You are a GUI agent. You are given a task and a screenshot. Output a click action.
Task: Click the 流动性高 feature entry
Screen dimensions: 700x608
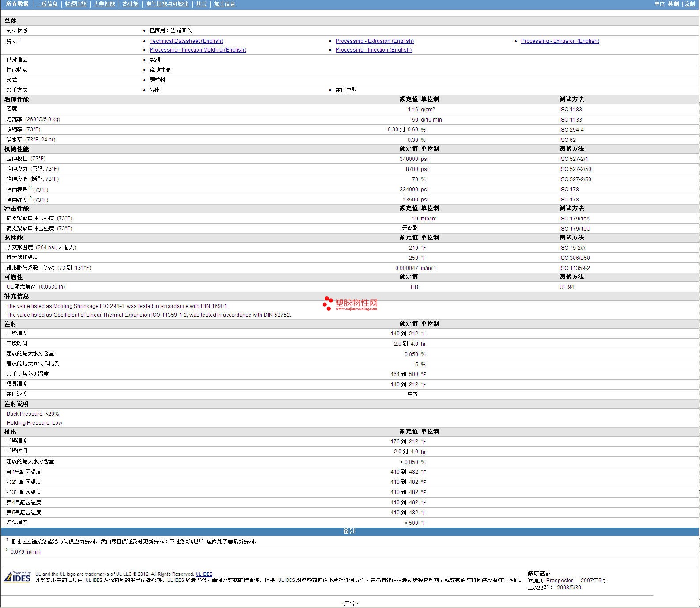160,70
